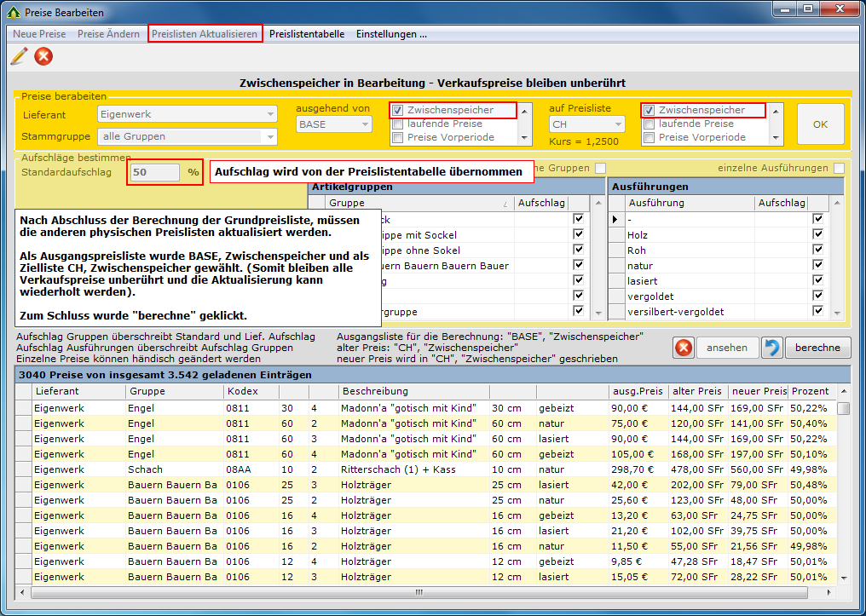Open the Preislistentabelle menu
866x616 pixels.
tap(307, 34)
